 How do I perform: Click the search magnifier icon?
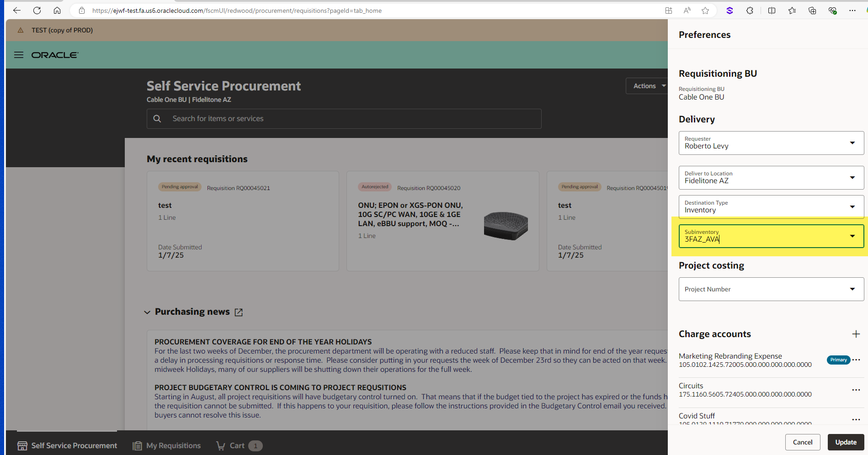[157, 118]
